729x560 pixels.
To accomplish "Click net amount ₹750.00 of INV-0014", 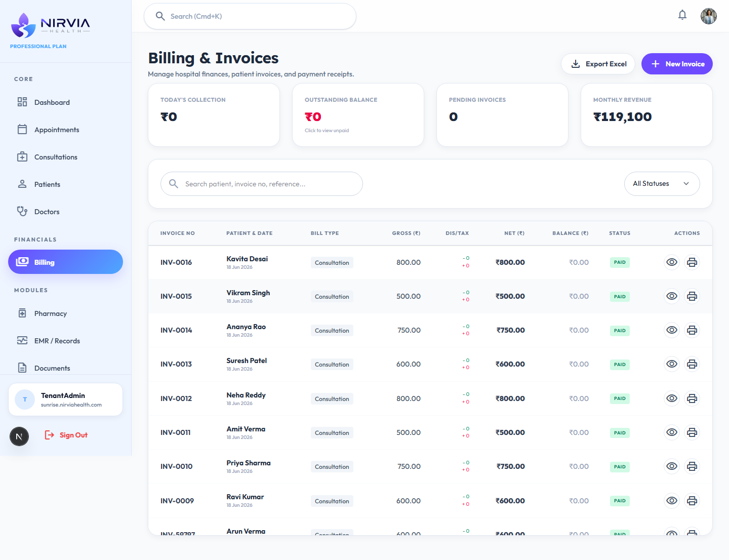I will [510, 330].
